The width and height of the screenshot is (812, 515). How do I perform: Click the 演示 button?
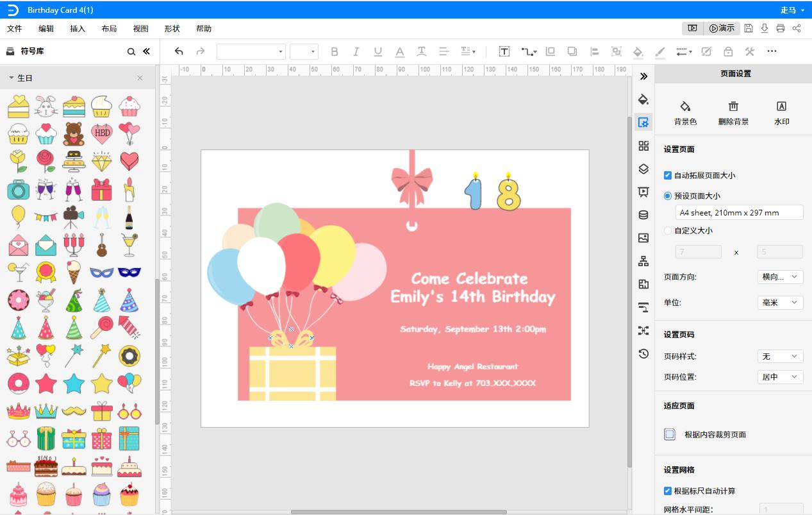(x=722, y=28)
